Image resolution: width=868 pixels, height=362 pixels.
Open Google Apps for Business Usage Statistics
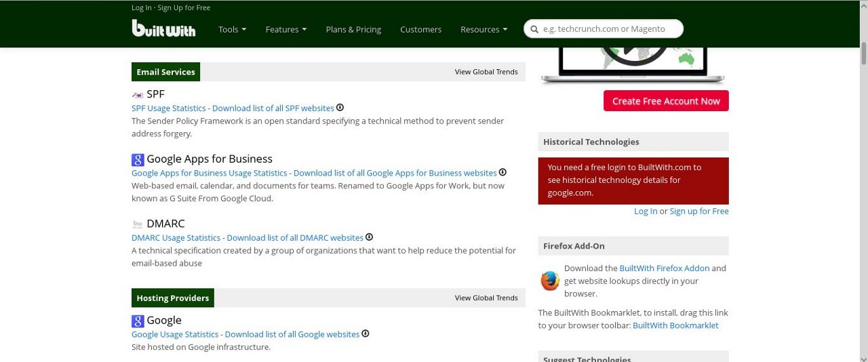click(210, 173)
